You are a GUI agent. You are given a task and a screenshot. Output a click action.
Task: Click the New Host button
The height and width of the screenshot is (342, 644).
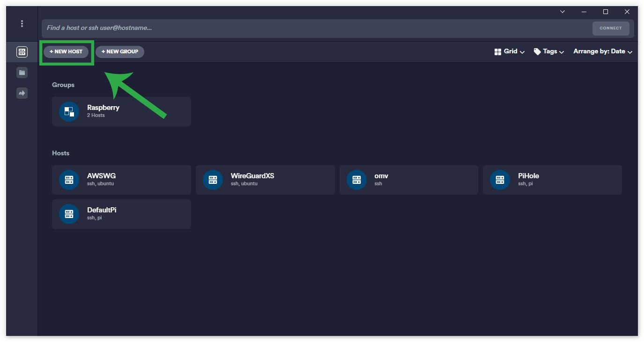(x=66, y=51)
